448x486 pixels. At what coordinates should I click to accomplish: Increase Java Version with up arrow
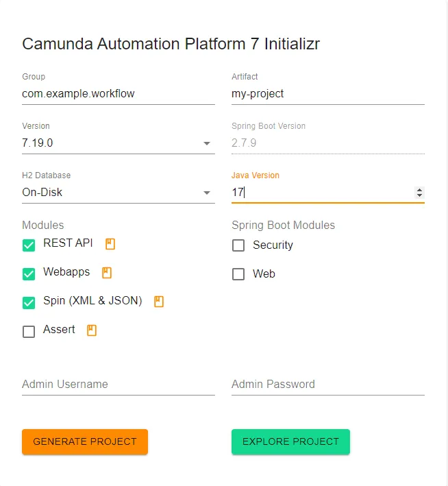click(x=419, y=190)
